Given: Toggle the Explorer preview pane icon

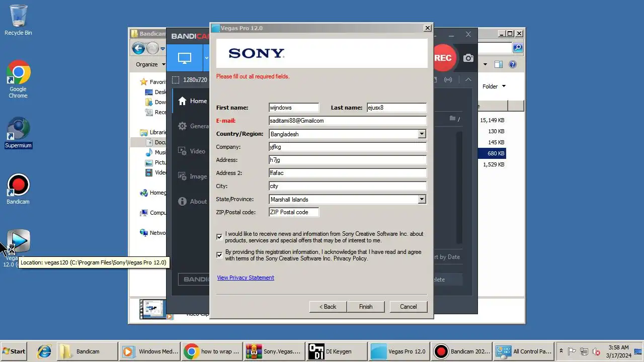Looking at the screenshot, I should coord(498,64).
